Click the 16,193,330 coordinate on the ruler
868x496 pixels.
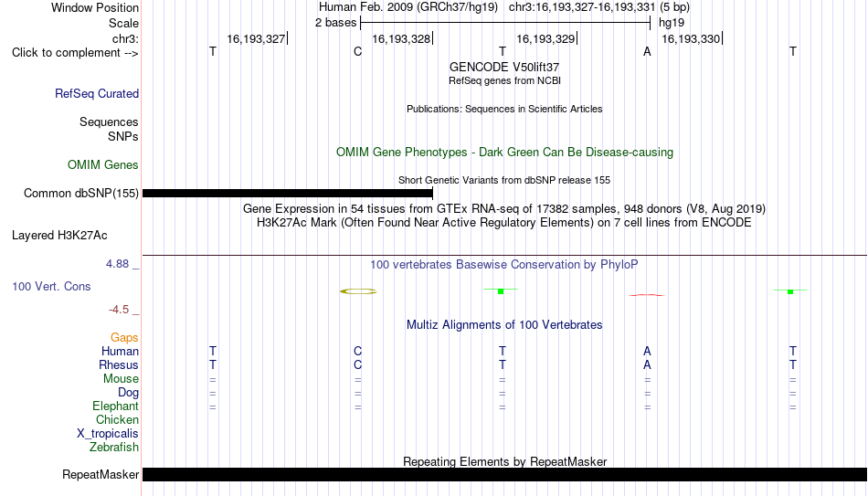[x=691, y=38]
